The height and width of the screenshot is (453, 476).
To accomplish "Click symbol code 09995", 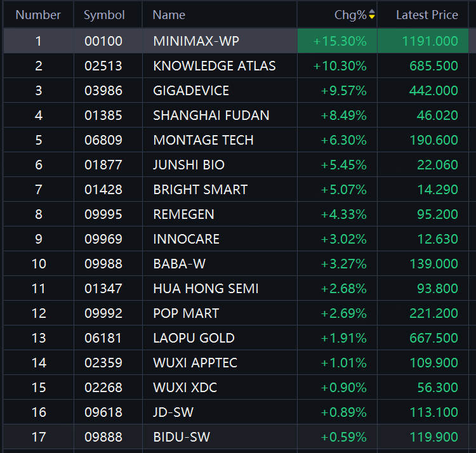I will click(103, 214).
